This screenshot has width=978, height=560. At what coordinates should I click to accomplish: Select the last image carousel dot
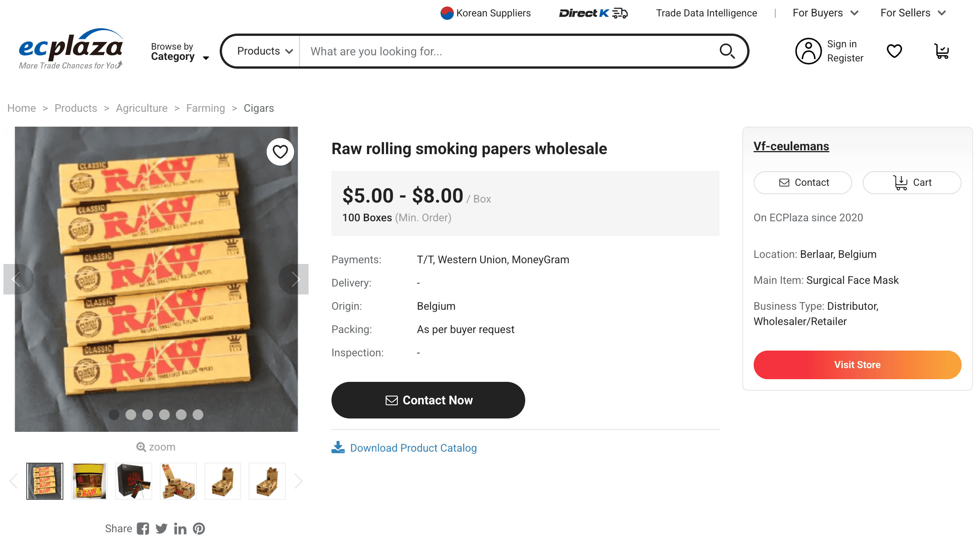coord(198,414)
